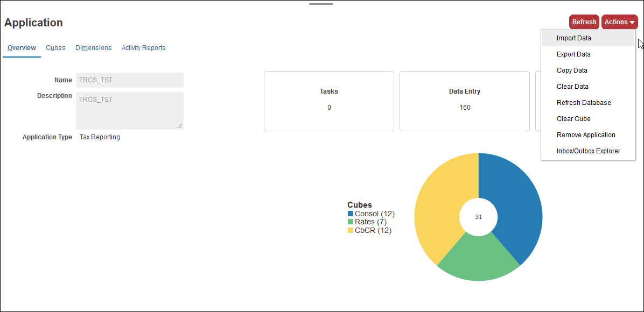
Task: Click the Refresh button
Action: click(x=584, y=22)
